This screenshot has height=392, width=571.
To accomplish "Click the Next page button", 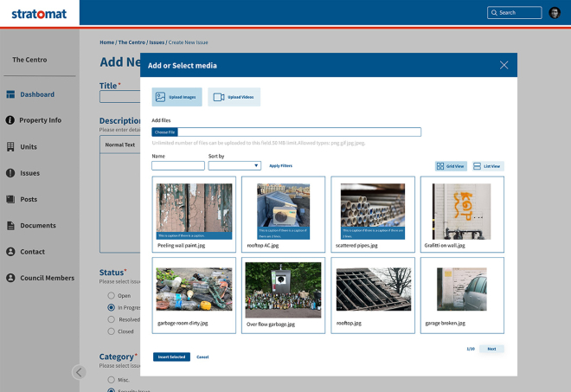I will (491, 349).
